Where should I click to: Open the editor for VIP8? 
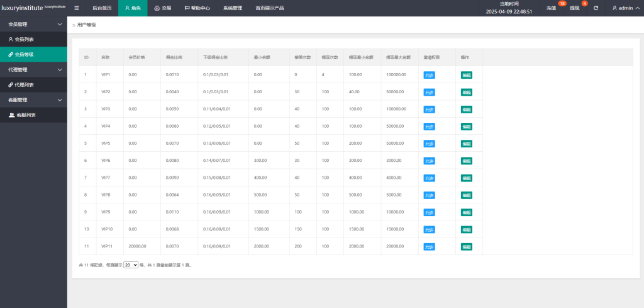coord(467,195)
